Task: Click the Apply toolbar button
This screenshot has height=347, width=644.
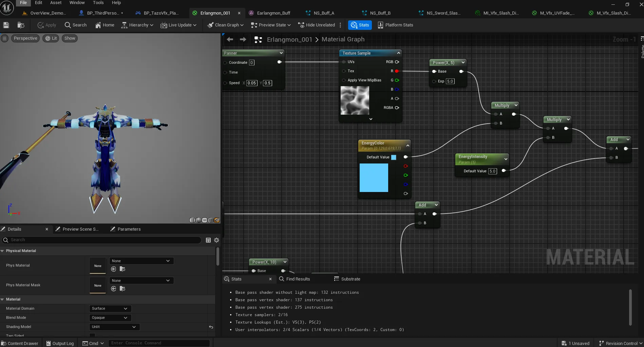Action: 47,25
